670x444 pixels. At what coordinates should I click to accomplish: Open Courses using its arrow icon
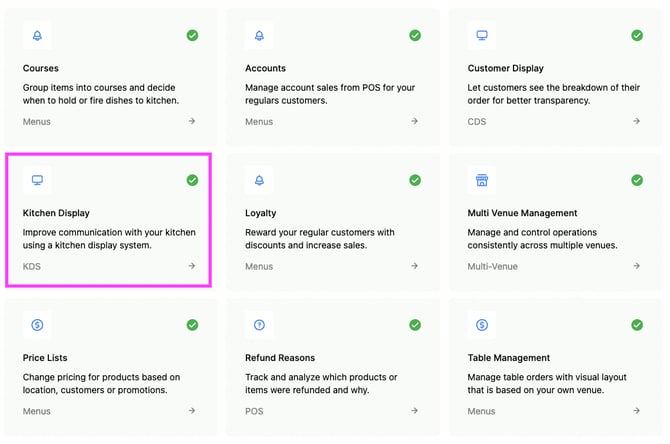(192, 121)
